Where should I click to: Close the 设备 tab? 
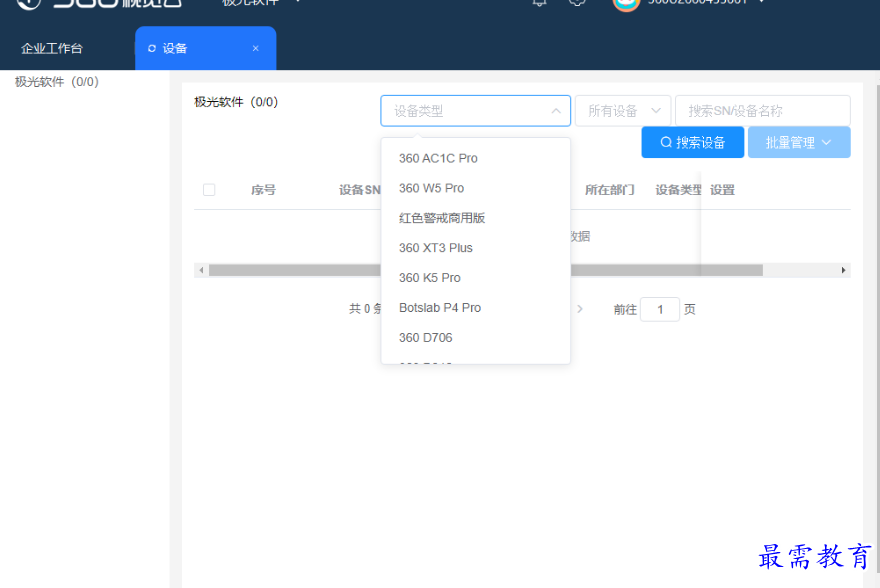click(x=255, y=48)
